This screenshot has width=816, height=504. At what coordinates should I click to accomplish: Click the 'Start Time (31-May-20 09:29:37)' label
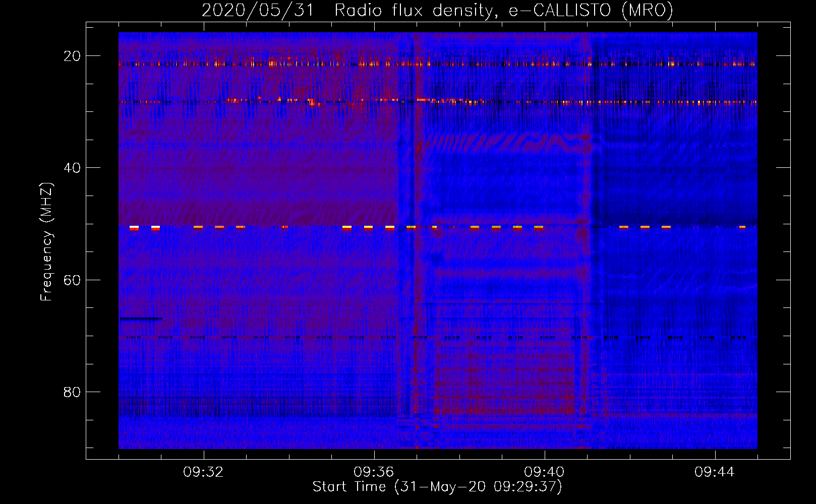pos(437,487)
